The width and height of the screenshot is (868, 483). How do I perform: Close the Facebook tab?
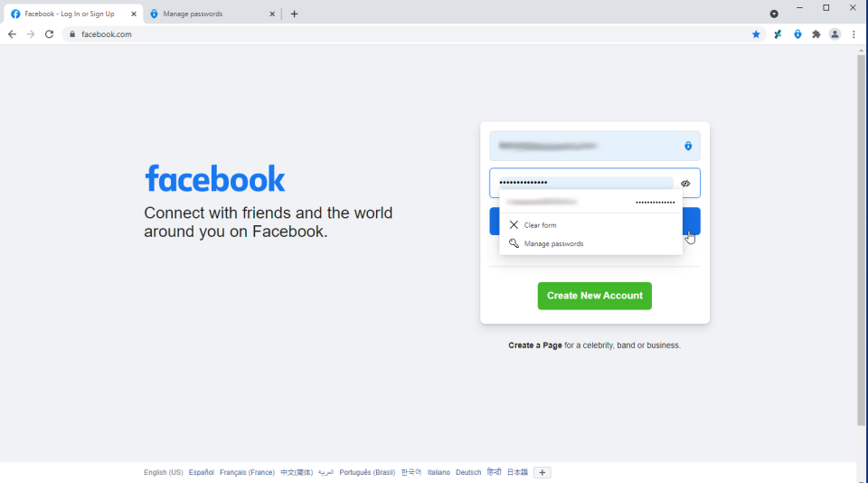pyautogui.click(x=134, y=14)
